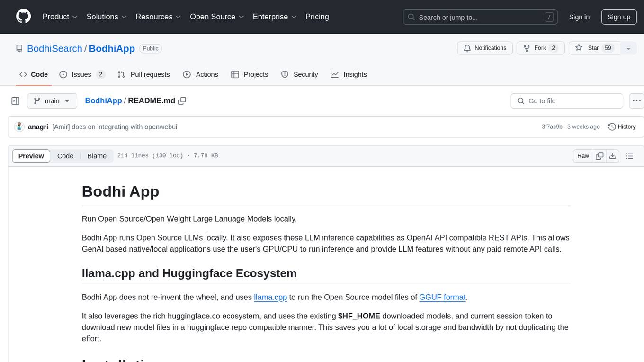
Task: Click the star count 59
Action: (x=608, y=48)
